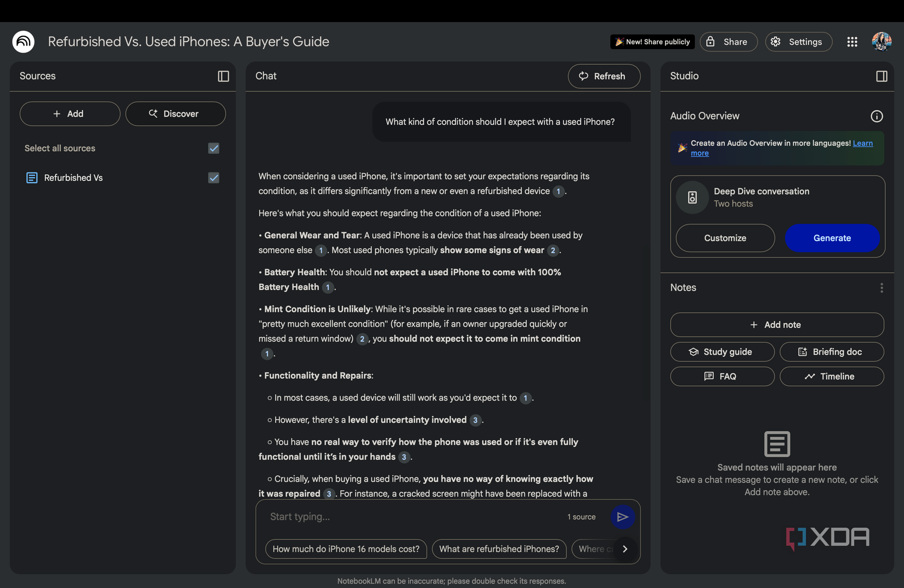Image resolution: width=904 pixels, height=588 pixels.
Task: Click citation 2 after 'show some signs of wear'
Action: pyautogui.click(x=553, y=250)
